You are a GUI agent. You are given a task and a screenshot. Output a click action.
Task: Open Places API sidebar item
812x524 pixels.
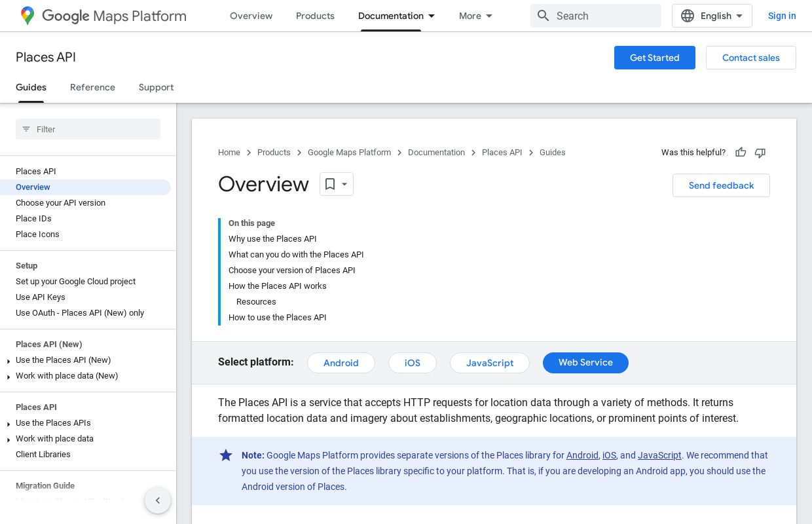pyautogui.click(x=36, y=172)
